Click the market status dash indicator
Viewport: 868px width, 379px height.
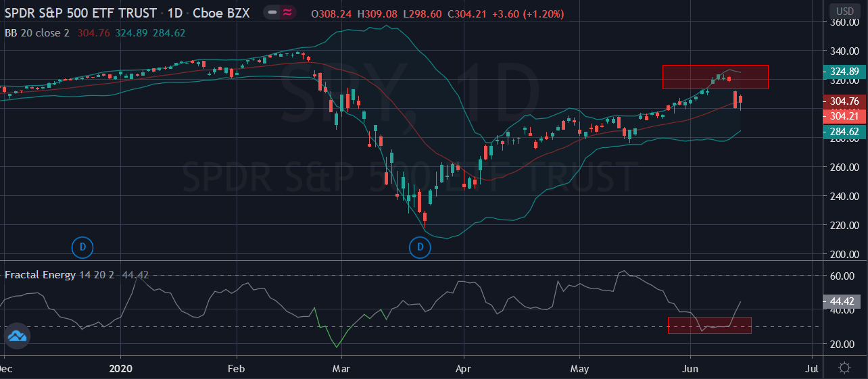(x=271, y=14)
